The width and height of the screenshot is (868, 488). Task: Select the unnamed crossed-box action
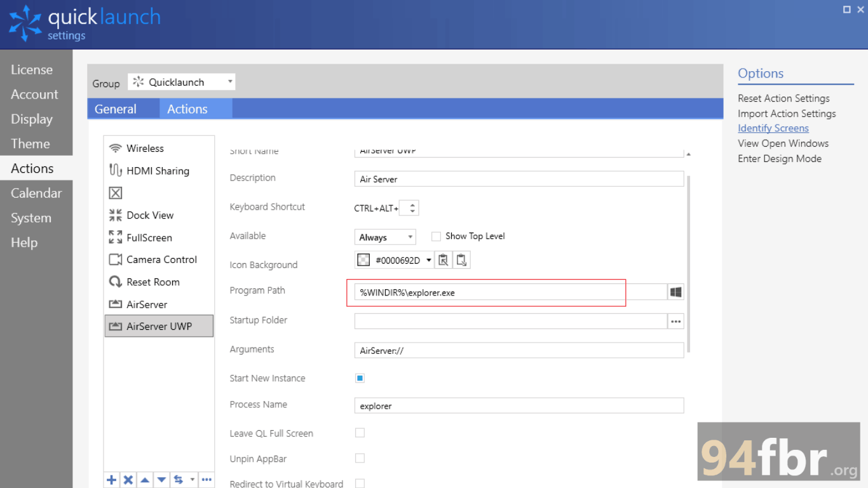116,193
